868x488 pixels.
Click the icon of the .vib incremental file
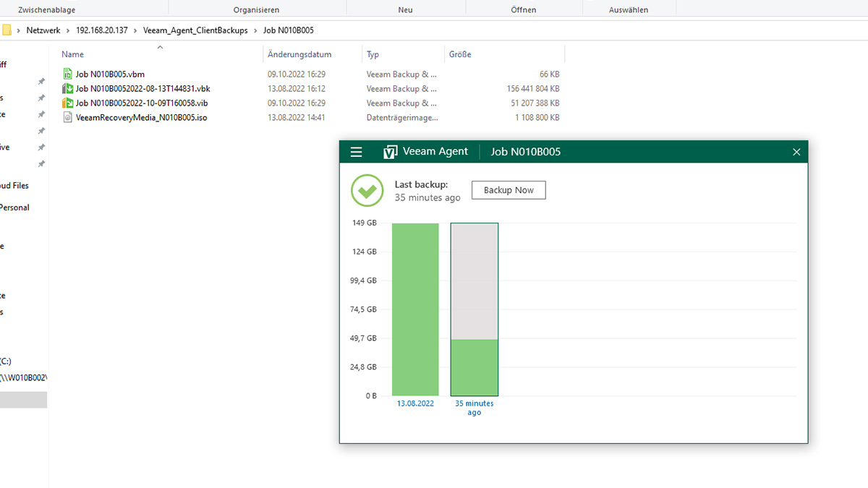[x=67, y=103]
